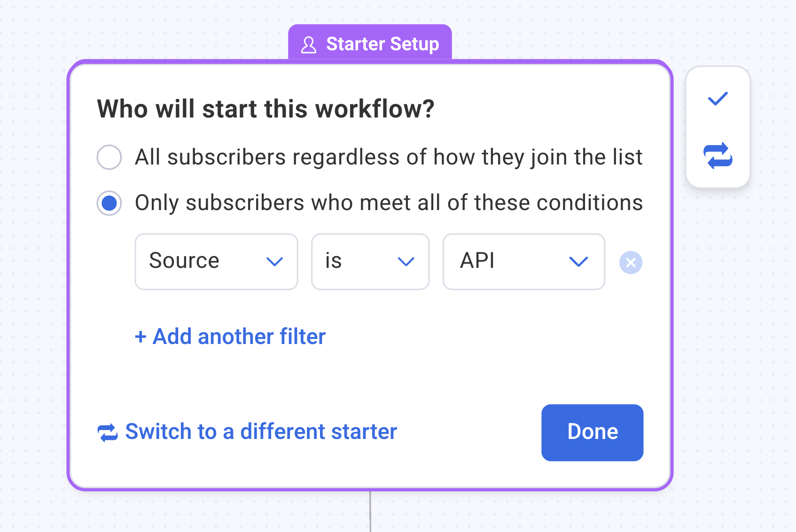Screen dimensions: 796x532
Task: Click the plus sign before 'Add another filter'
Action: [x=140, y=337]
